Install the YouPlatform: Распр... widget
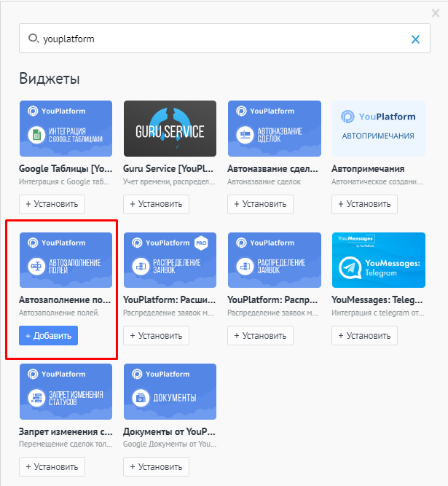 pos(260,336)
